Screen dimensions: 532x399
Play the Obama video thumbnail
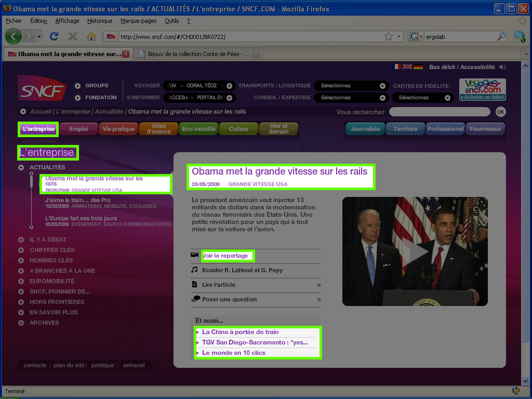click(x=415, y=251)
